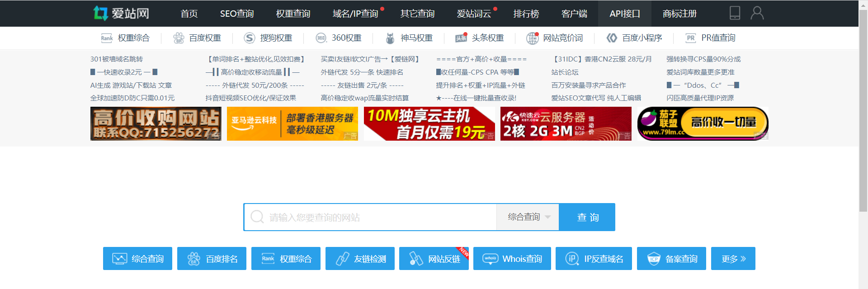Open the 站长论坛 text link
This screenshot has height=289, width=868.
point(565,72)
